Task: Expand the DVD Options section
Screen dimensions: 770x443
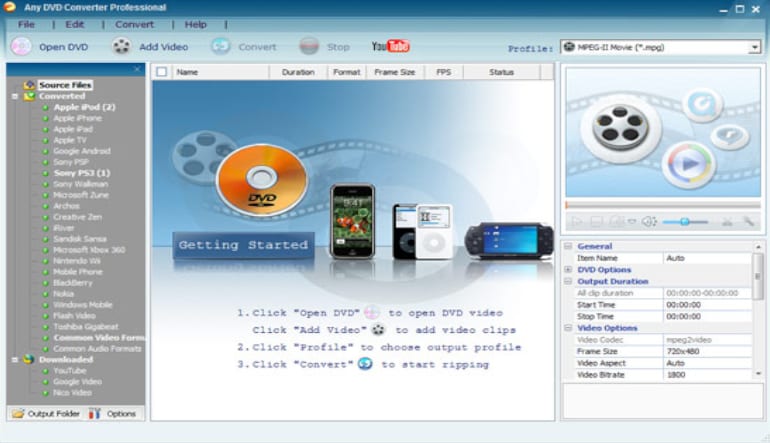Action: coord(568,270)
